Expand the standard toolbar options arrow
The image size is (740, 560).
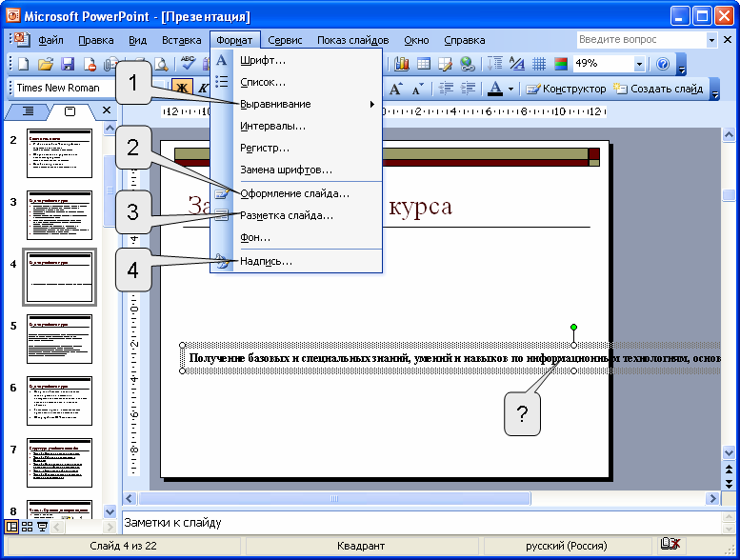(681, 65)
